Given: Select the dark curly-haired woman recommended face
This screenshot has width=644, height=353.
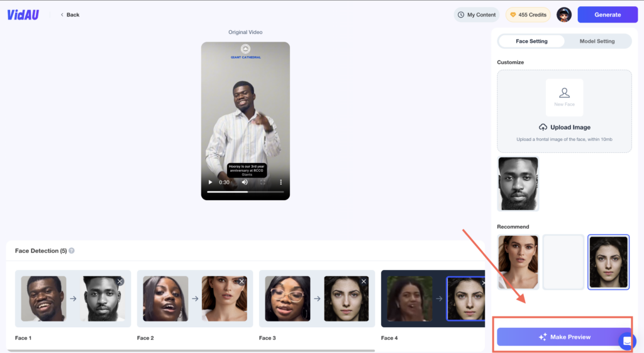Looking at the screenshot, I should click(x=608, y=262).
